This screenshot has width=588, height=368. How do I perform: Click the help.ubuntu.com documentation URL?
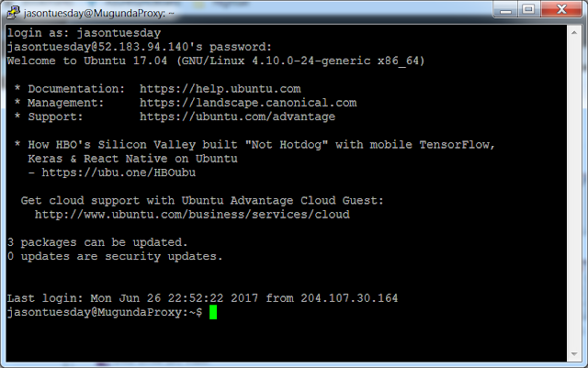pos(220,89)
